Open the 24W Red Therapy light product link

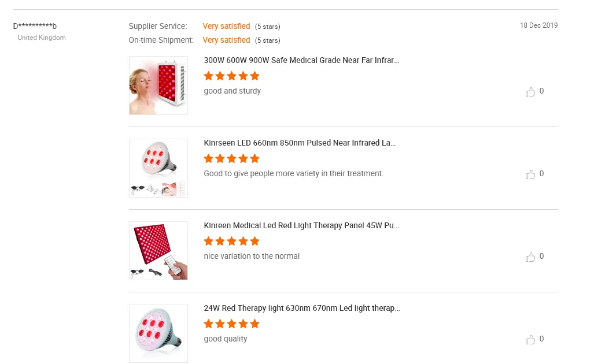[x=302, y=308]
